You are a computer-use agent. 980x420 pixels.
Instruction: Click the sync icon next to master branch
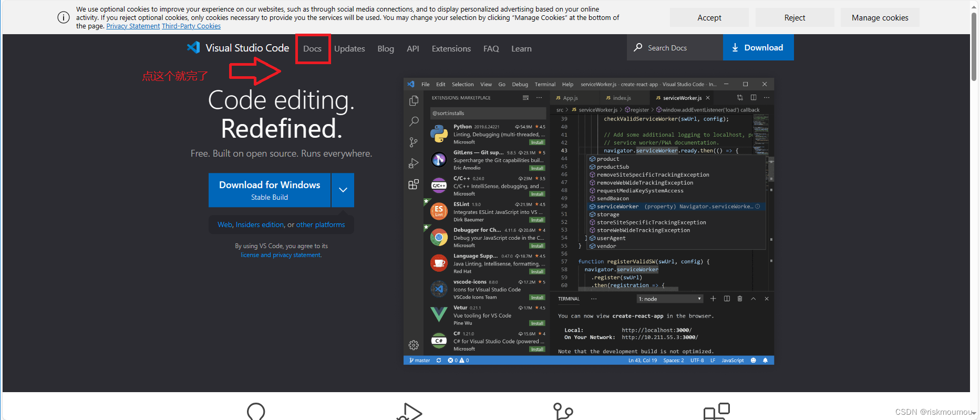click(439, 360)
